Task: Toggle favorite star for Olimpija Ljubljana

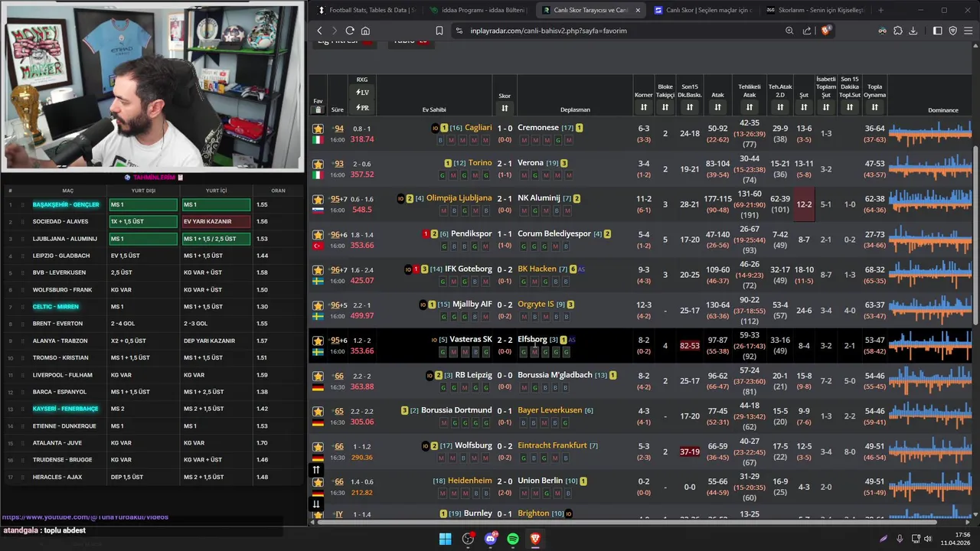Action: [318, 199]
